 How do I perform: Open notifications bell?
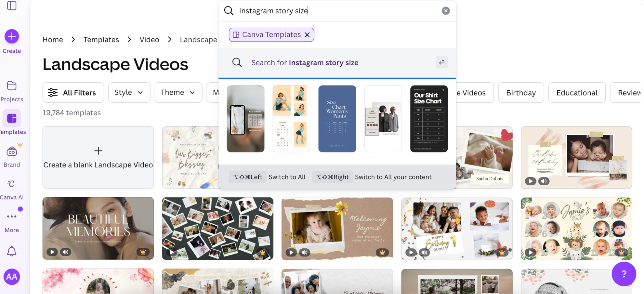tap(12, 251)
